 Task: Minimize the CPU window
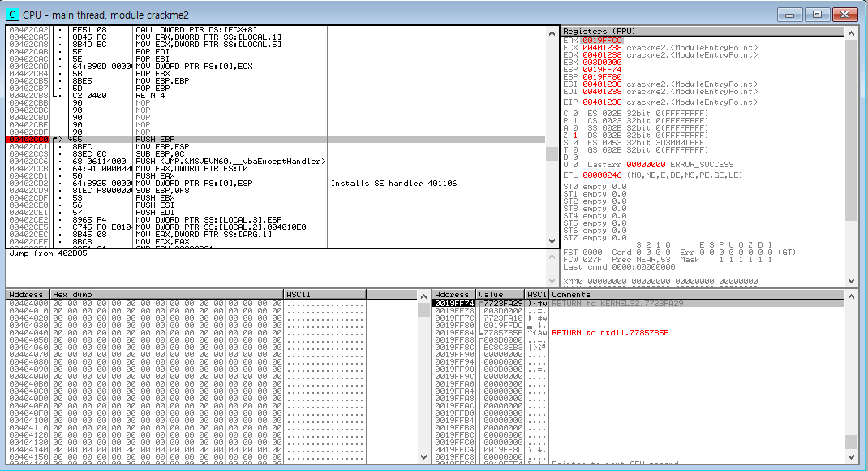pyautogui.click(x=790, y=15)
